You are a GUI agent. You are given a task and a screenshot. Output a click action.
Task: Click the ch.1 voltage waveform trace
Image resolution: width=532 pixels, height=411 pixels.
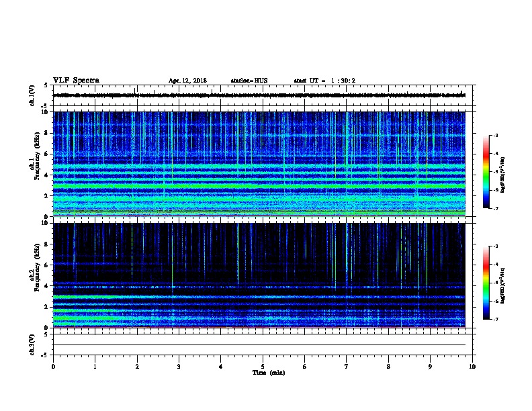coord(259,95)
